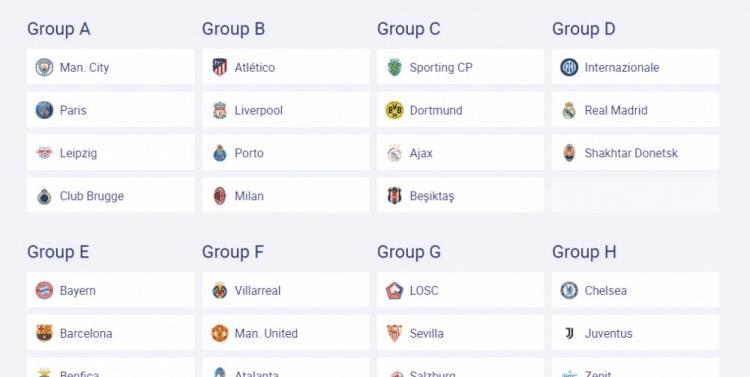Image resolution: width=750 pixels, height=377 pixels.
Task: Click the LOSC club logo
Action: coord(395,290)
